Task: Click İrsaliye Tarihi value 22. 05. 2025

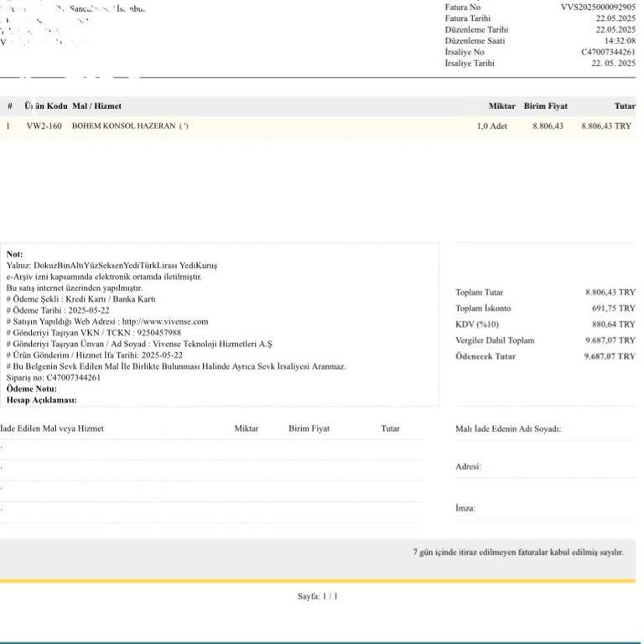Action: [613, 63]
